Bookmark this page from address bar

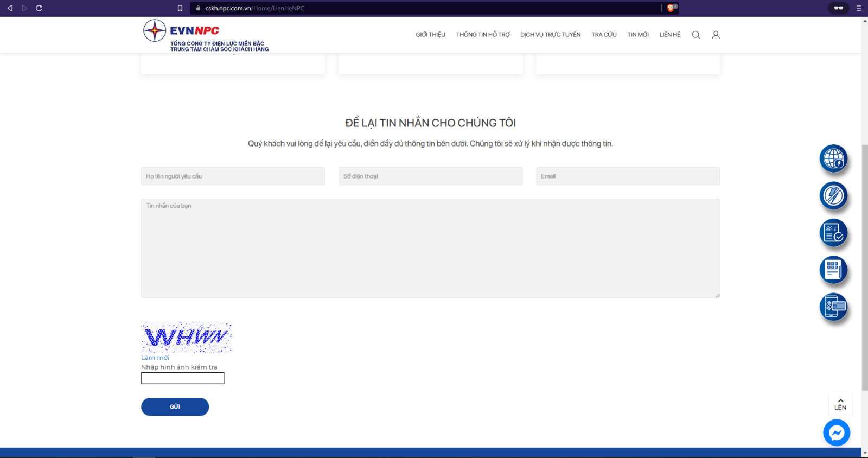[x=180, y=8]
